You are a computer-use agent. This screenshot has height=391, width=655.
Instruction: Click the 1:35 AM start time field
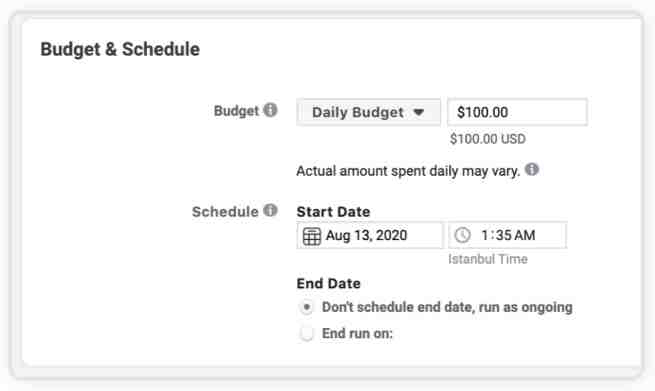tap(508, 235)
